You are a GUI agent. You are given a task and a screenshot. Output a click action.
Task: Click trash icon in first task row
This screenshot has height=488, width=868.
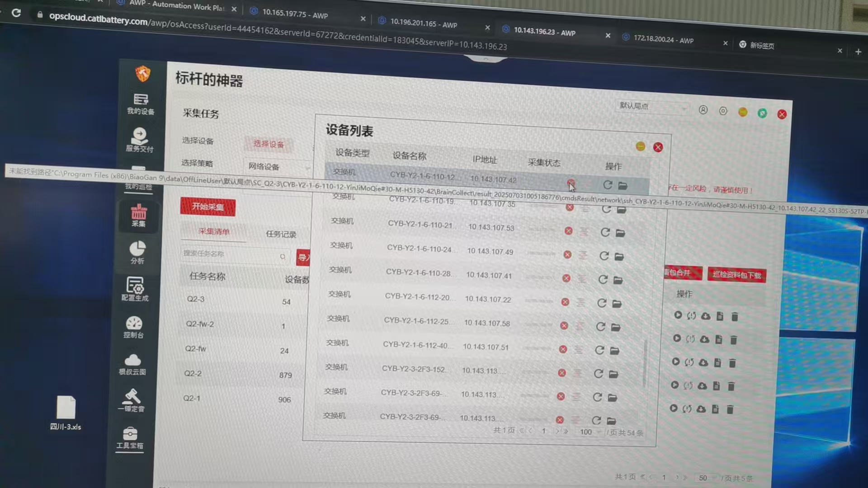pyautogui.click(x=735, y=317)
